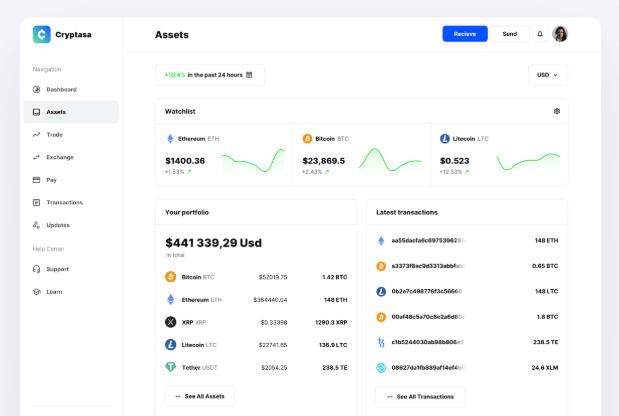The width and height of the screenshot is (619, 416).
Task: Click the Litecoin icon in Watchlist
Action: 445,139
